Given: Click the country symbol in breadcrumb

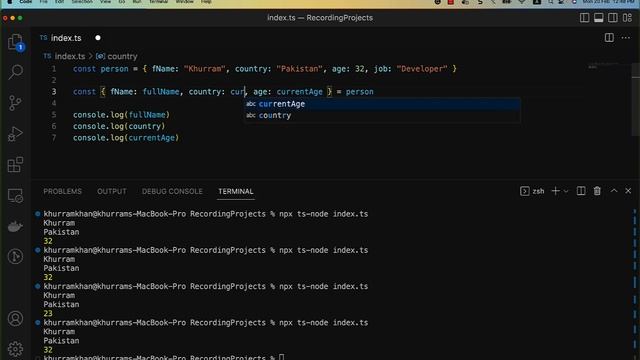Looking at the screenshot, I should [122, 56].
